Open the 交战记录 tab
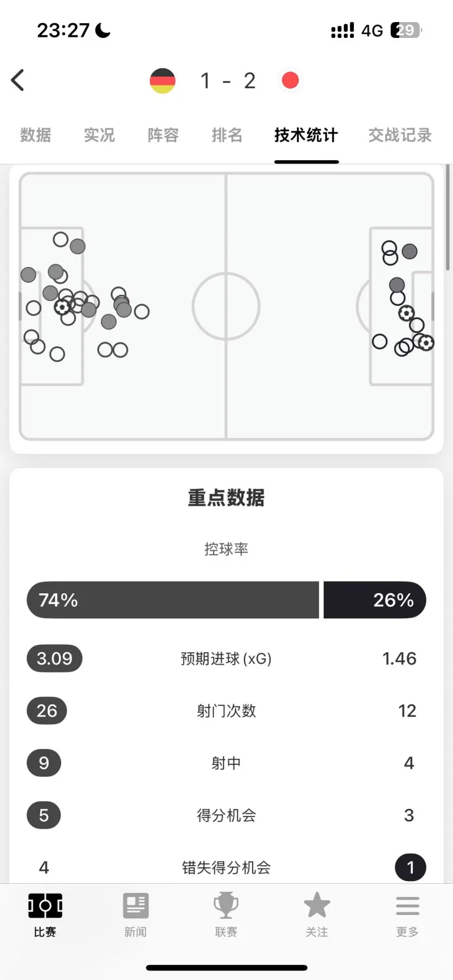 point(400,135)
